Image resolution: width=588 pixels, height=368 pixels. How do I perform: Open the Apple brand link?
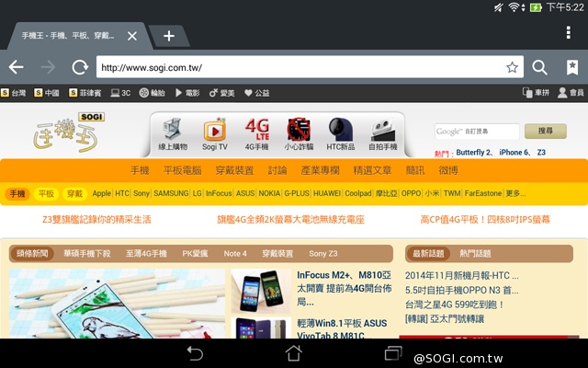102,193
